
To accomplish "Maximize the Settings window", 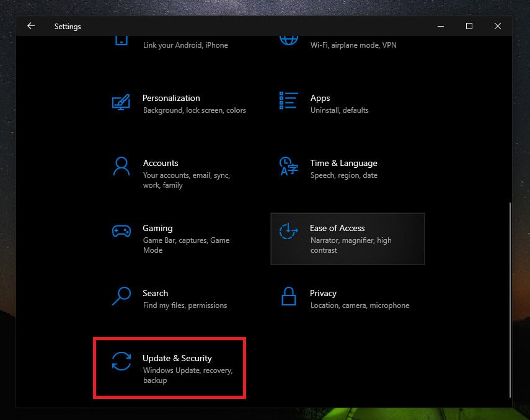I will point(469,26).
